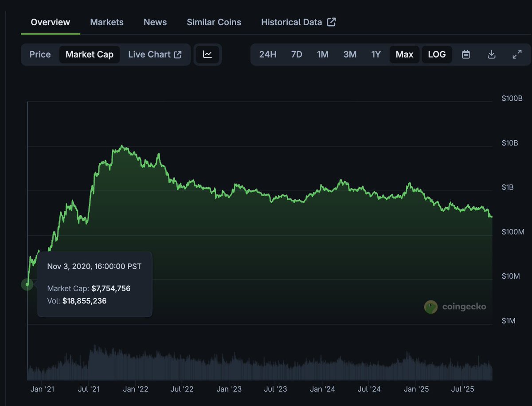Click the green data point marker on chart
This screenshot has height=406, width=532.
click(x=27, y=284)
